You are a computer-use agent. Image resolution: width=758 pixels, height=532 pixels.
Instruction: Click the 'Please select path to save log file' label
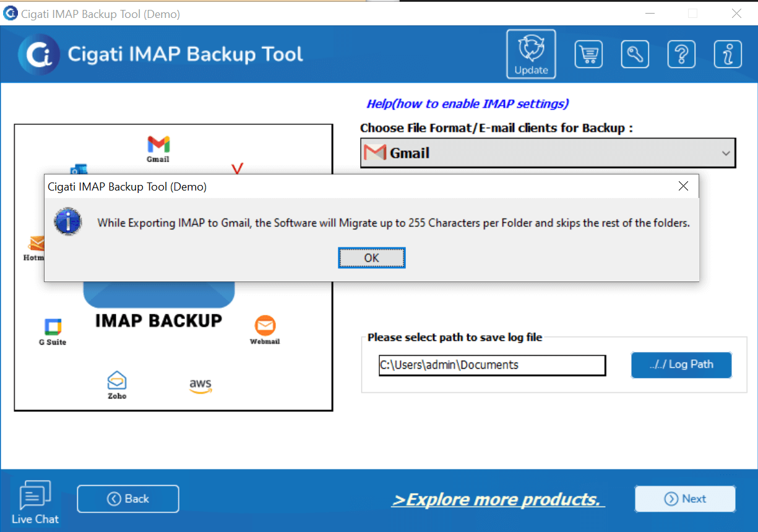click(455, 337)
